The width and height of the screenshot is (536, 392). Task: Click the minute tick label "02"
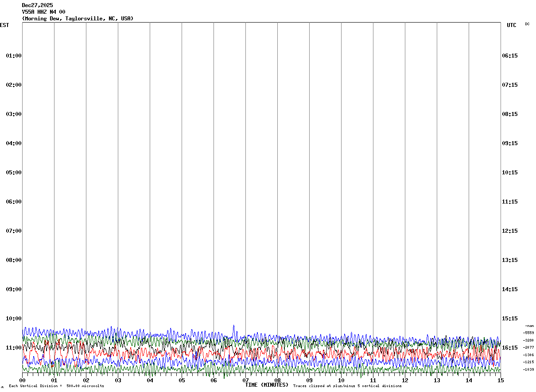tap(86, 380)
